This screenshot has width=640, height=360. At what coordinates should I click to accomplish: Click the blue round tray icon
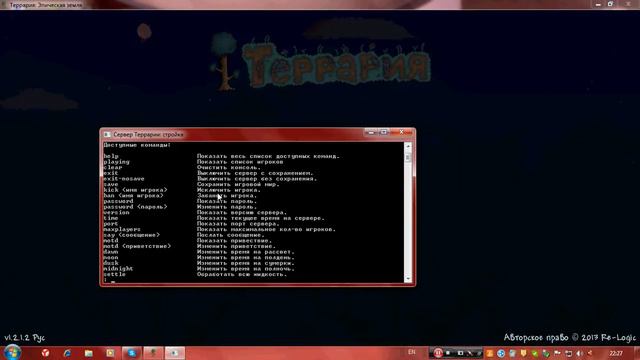tap(501, 353)
